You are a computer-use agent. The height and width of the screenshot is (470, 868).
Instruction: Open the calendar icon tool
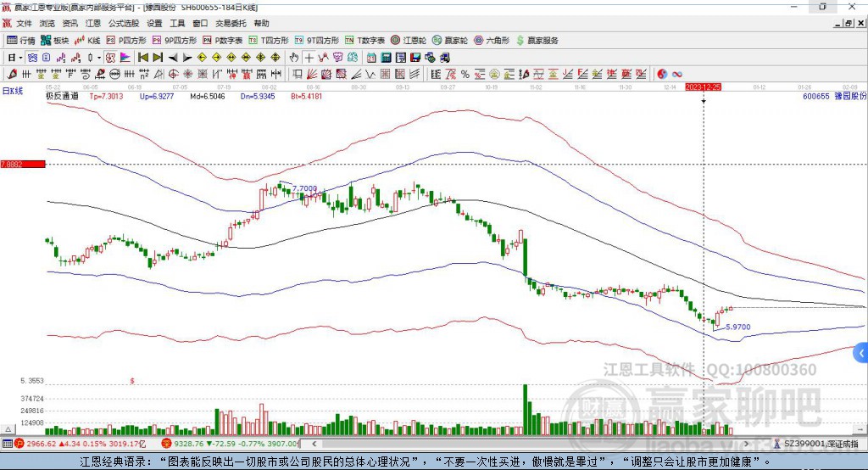371,58
